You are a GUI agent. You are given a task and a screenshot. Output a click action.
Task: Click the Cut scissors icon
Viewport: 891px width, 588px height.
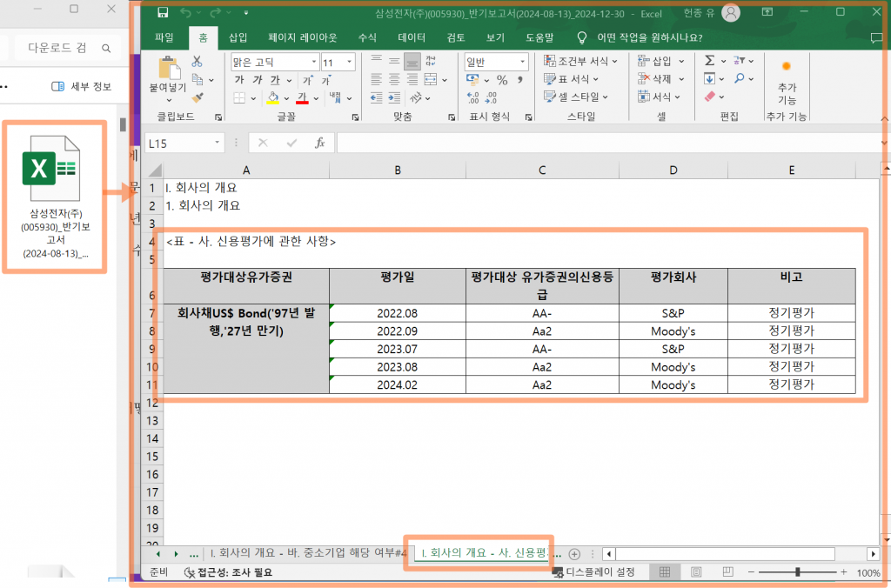coord(197,62)
